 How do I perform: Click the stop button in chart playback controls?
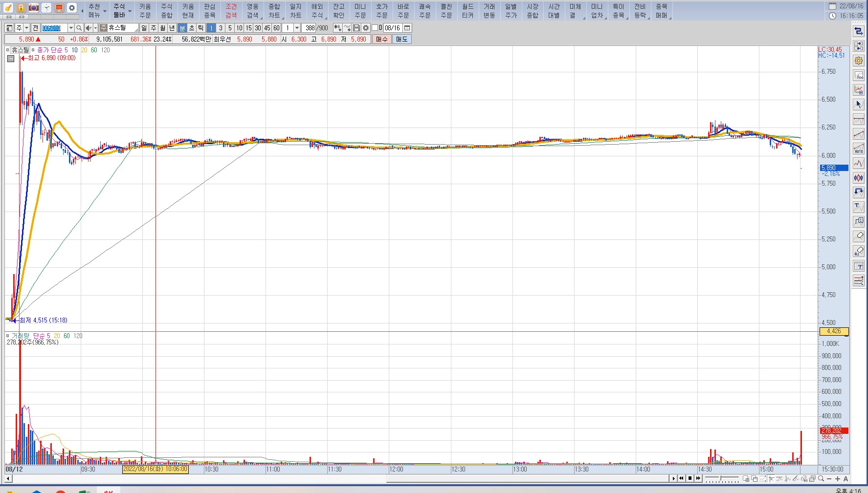click(x=690, y=478)
